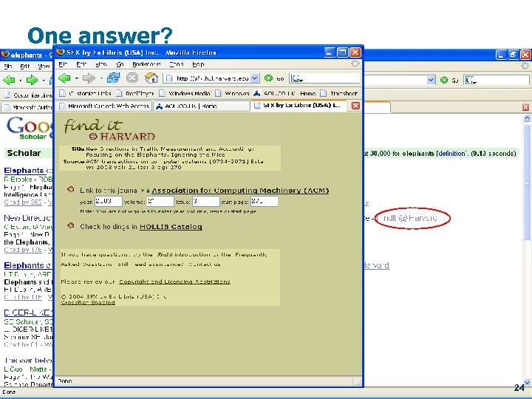This screenshot has width=532, height=399.
Task: Open Copyright and Licensing Restrictions link
Action: [x=174, y=282]
